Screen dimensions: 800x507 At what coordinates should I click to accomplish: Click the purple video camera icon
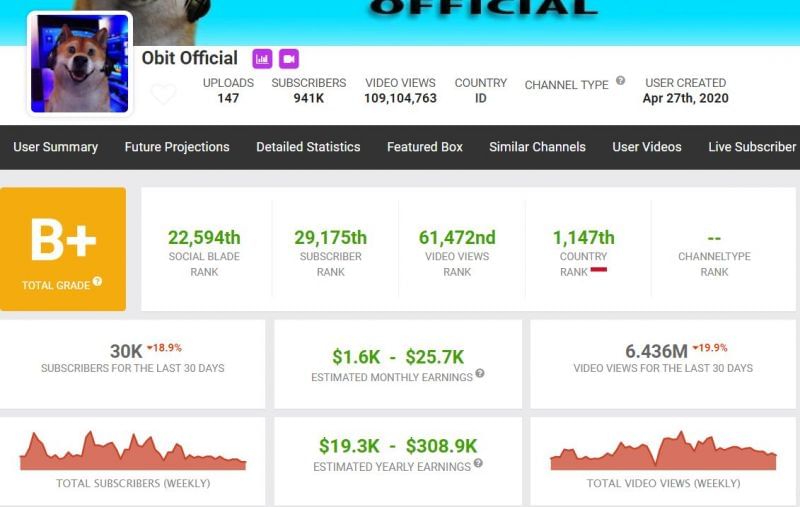coord(288,59)
